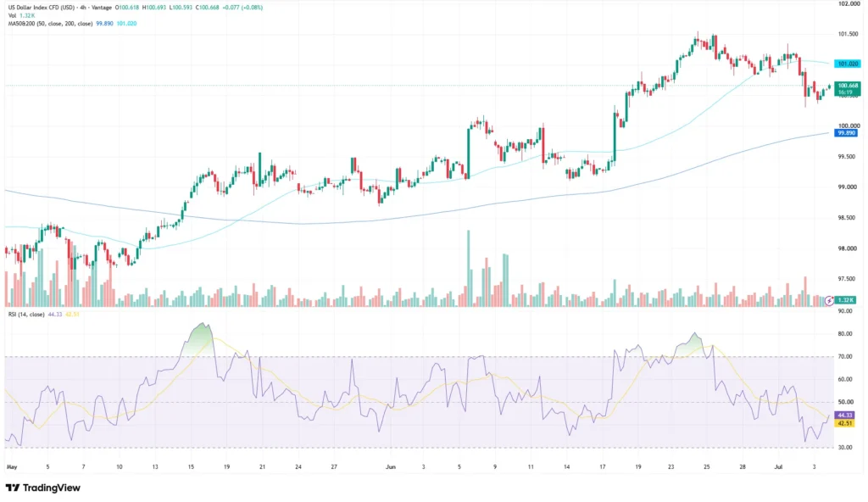Click the date 25 on the time axis
868x502 pixels.
pyautogui.click(x=707, y=467)
